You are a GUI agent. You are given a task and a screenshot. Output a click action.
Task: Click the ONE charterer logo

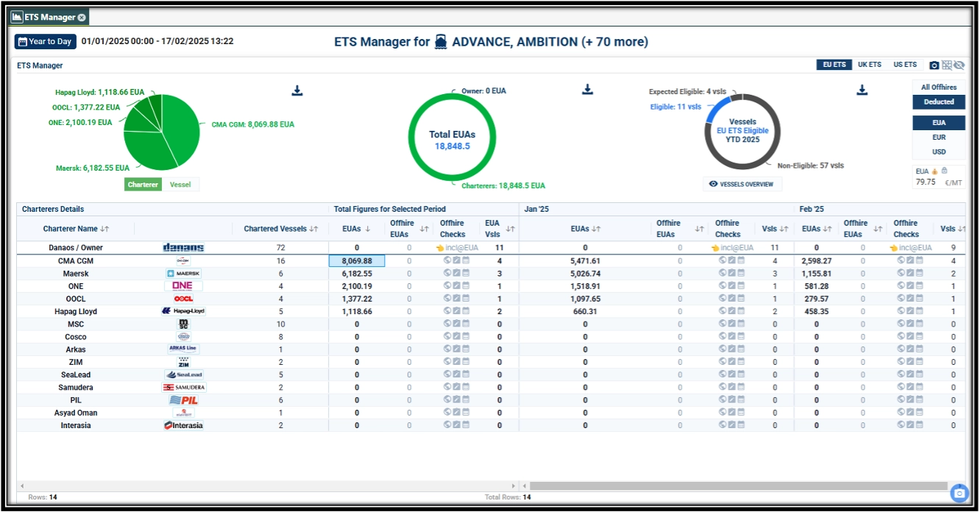(183, 286)
